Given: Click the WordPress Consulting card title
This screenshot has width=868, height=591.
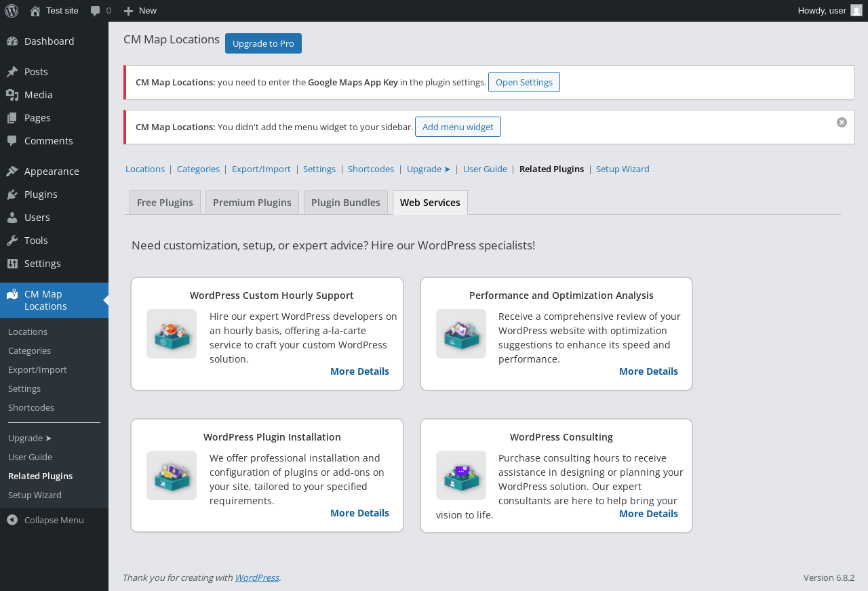Looking at the screenshot, I should click(x=561, y=437).
